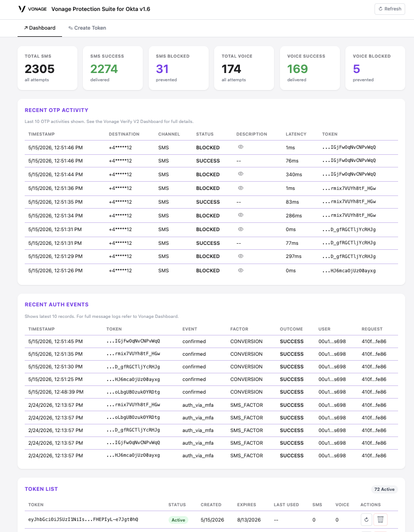Click the Recent OTP Activity heading
This screenshot has height=532, width=414.
pyautogui.click(x=57, y=110)
